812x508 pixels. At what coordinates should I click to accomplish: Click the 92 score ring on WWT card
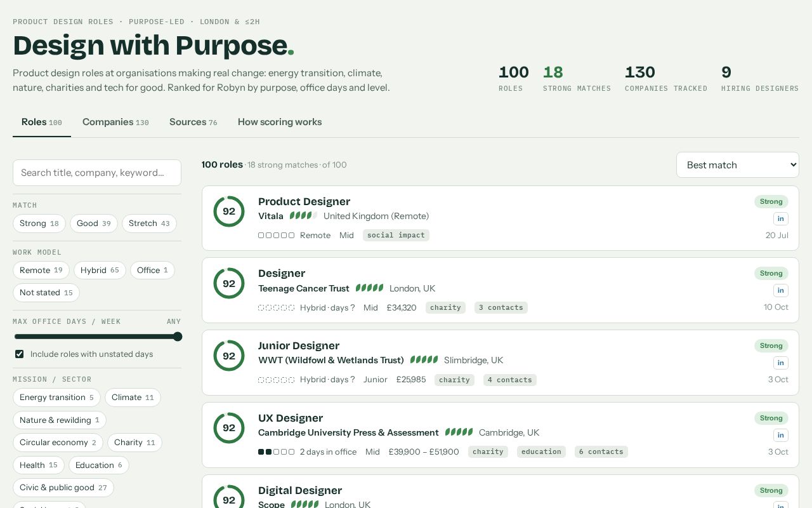(229, 356)
